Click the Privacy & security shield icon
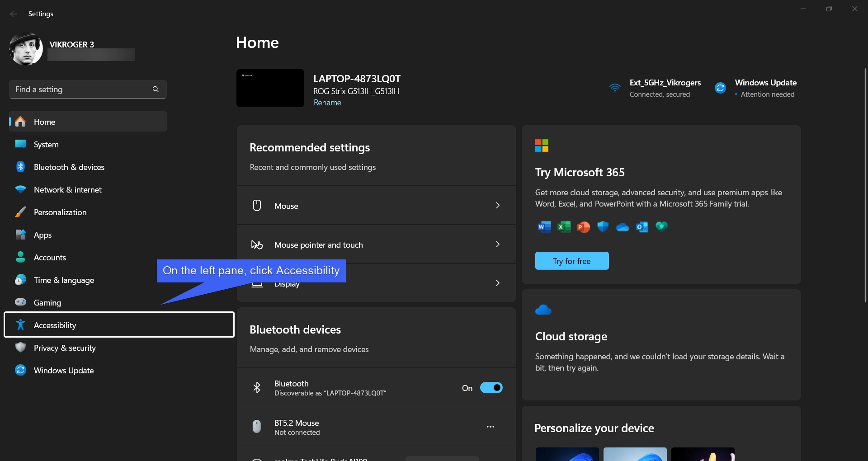Image resolution: width=868 pixels, height=461 pixels. 20,348
